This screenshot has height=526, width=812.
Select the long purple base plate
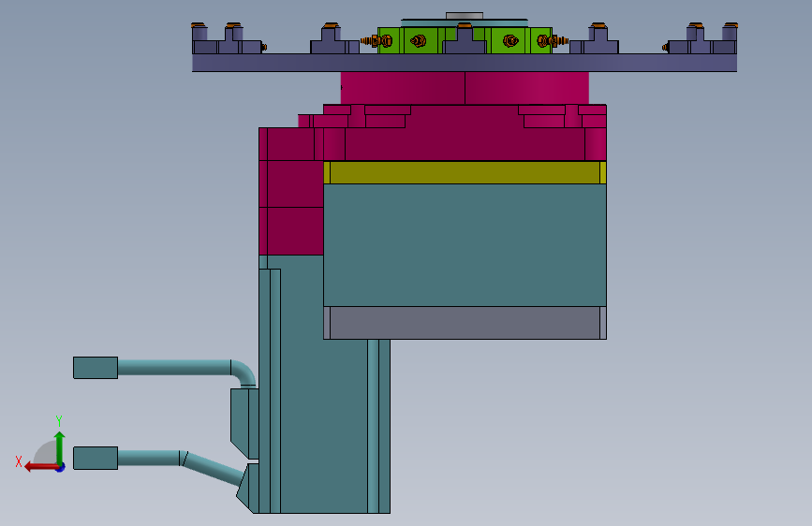465,63
